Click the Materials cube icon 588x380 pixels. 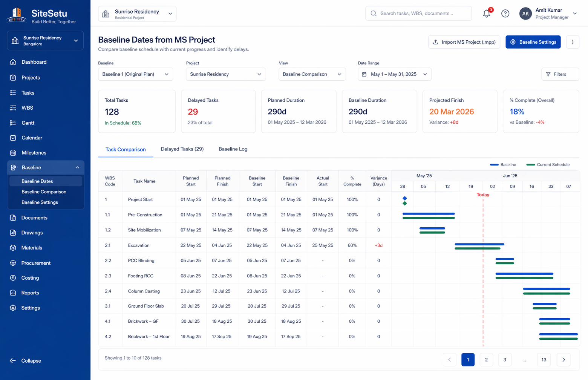pos(13,248)
